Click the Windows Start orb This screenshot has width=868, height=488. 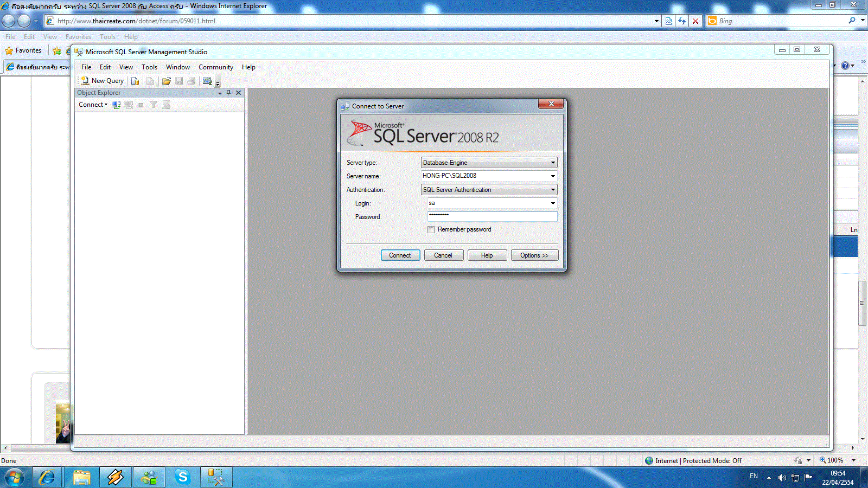click(14, 478)
